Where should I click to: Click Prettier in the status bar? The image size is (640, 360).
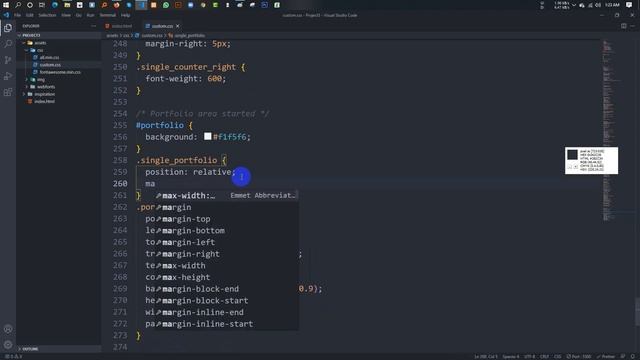[606, 357]
